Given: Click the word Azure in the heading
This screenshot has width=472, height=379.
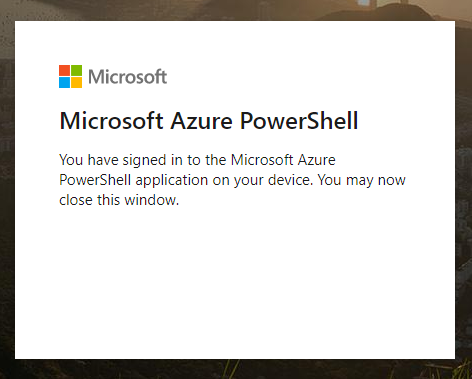Looking at the screenshot, I should tap(201, 120).
